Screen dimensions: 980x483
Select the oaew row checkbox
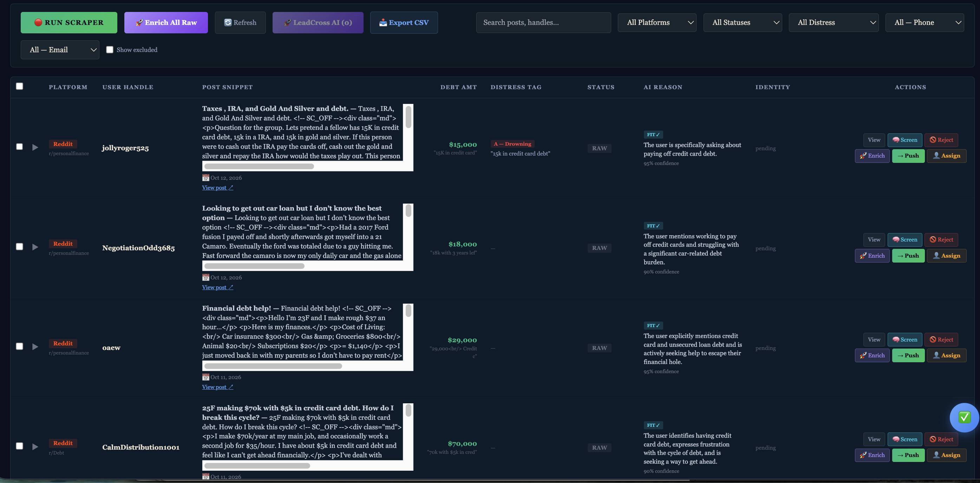19,346
